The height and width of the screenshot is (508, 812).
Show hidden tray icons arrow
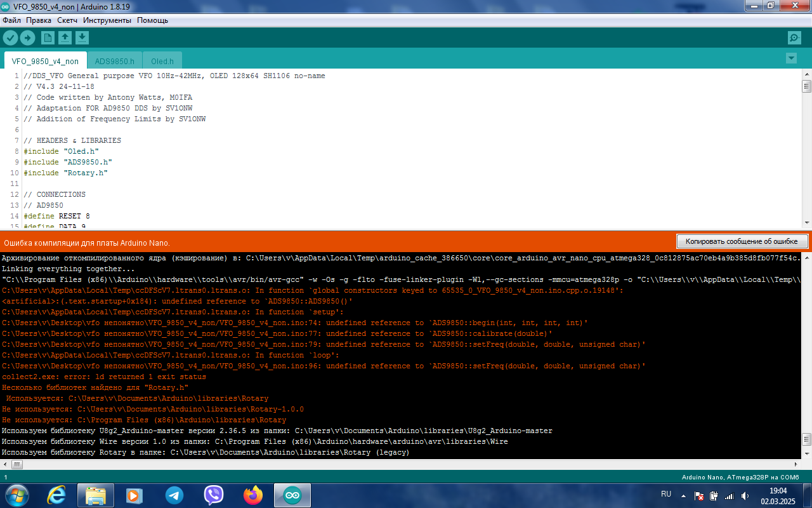point(683,495)
